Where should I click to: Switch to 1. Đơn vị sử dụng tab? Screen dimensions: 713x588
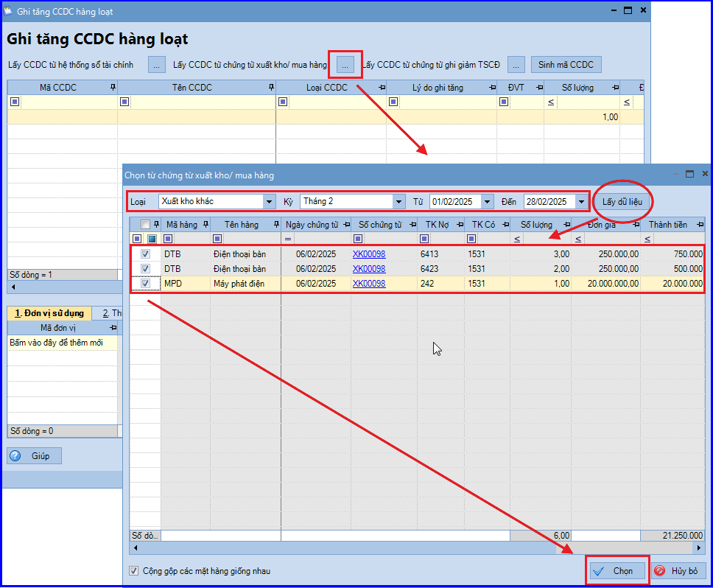point(49,313)
